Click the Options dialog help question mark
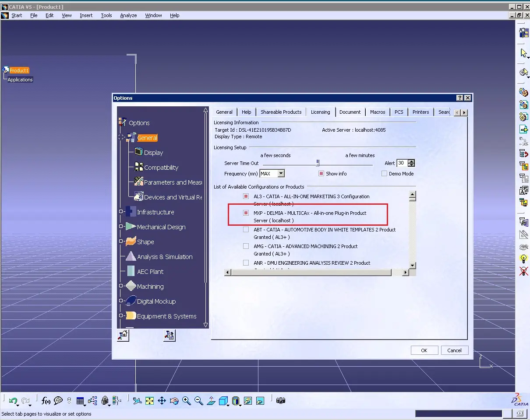 460,98
